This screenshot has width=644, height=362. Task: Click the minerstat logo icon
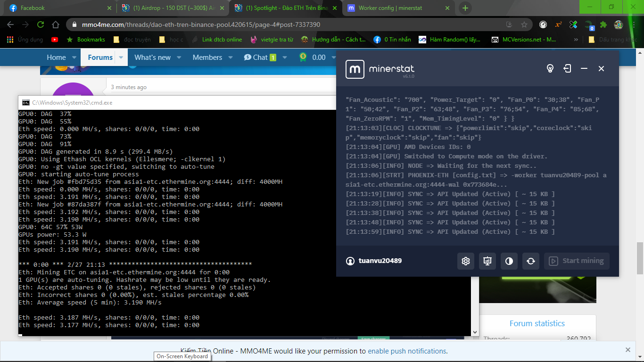tap(355, 69)
